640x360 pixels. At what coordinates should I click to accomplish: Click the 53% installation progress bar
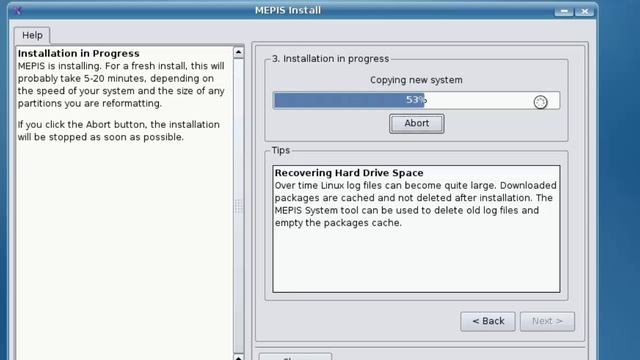[x=416, y=100]
